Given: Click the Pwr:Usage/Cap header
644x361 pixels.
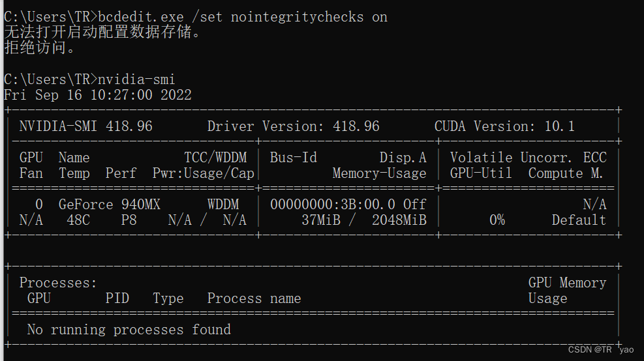Looking at the screenshot, I should click(204, 173).
